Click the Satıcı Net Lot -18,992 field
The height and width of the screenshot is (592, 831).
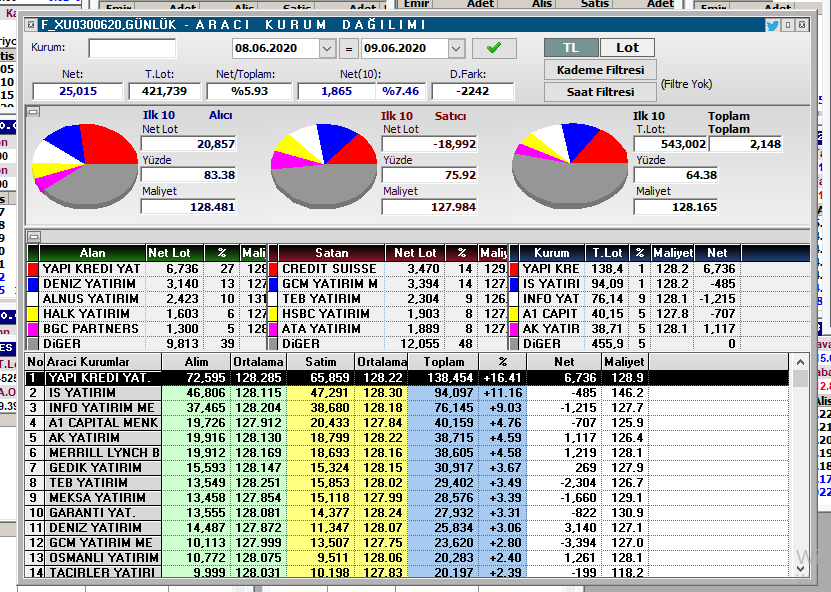[x=429, y=144]
